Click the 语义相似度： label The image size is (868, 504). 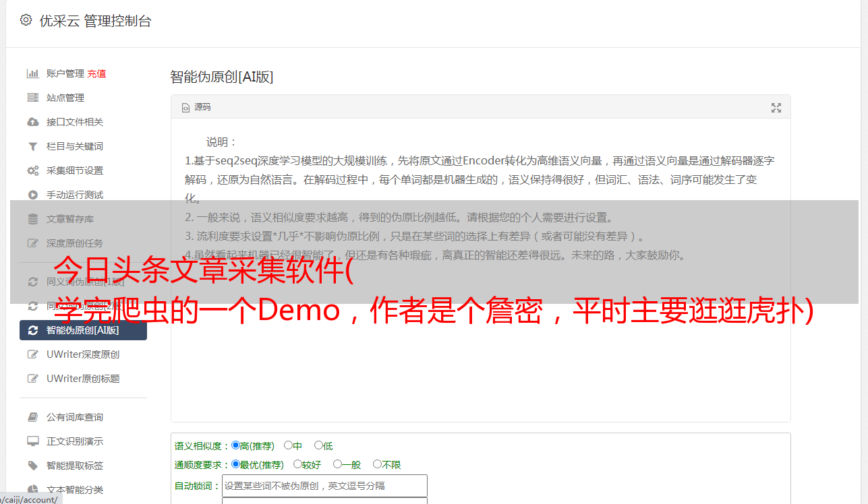202,446
